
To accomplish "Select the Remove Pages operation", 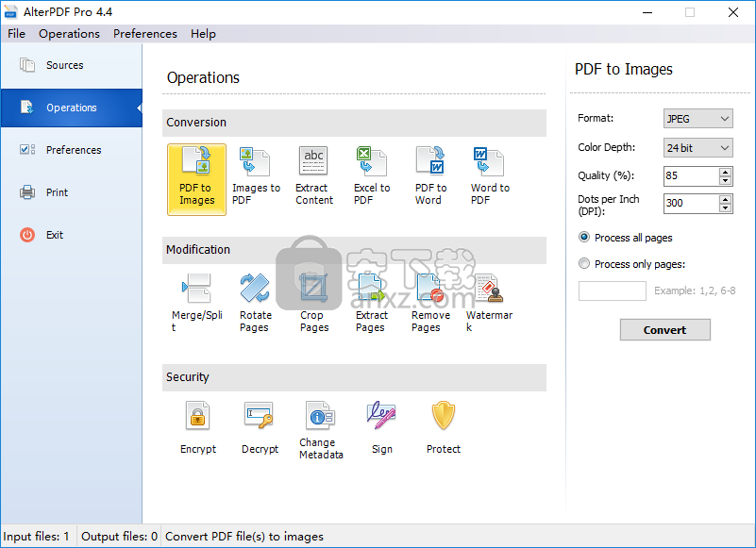I will pos(430,303).
